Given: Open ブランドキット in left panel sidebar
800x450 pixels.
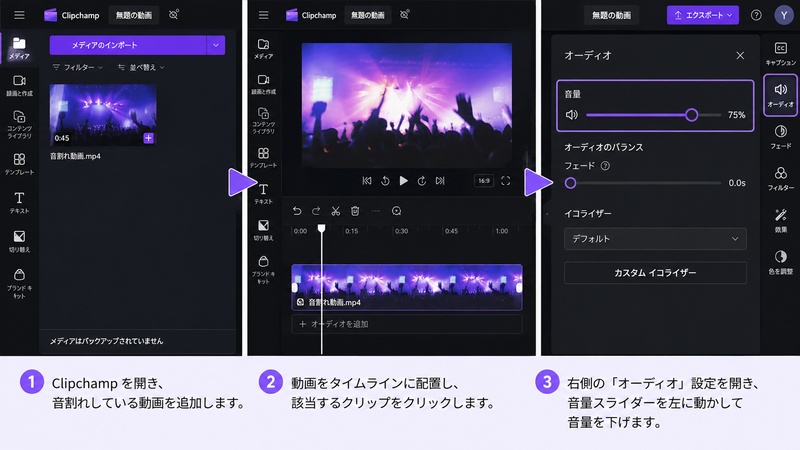Looking at the screenshot, I should pos(19,283).
